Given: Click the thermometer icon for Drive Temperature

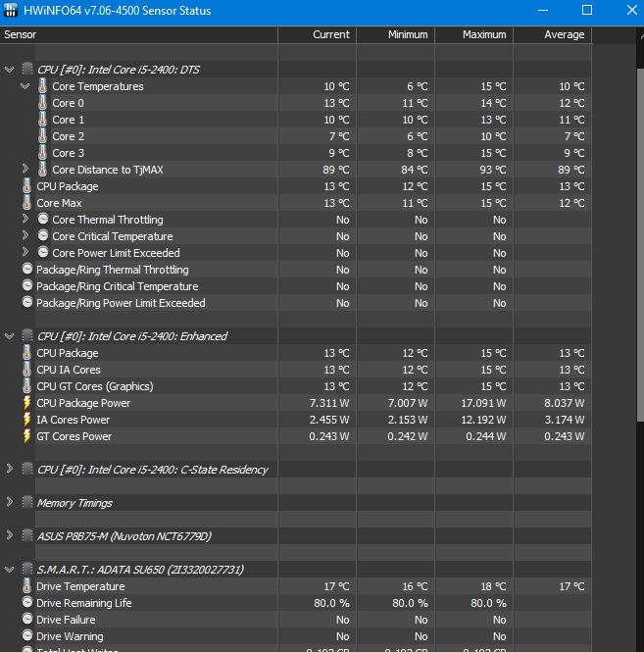Looking at the screenshot, I should point(26,586).
